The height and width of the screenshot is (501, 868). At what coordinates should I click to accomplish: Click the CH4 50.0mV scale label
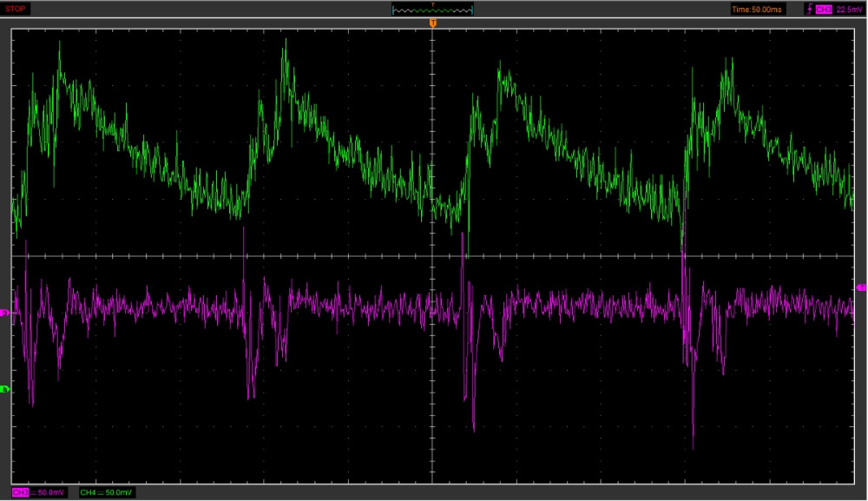106,492
